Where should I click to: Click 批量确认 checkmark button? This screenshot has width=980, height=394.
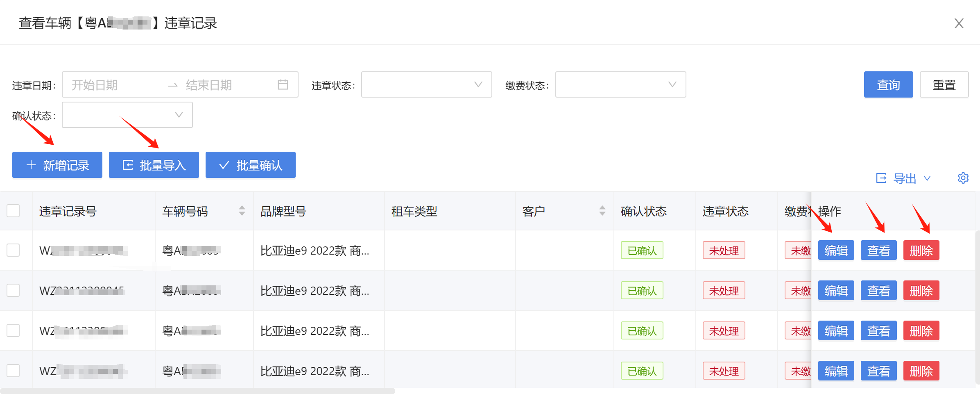tap(251, 165)
